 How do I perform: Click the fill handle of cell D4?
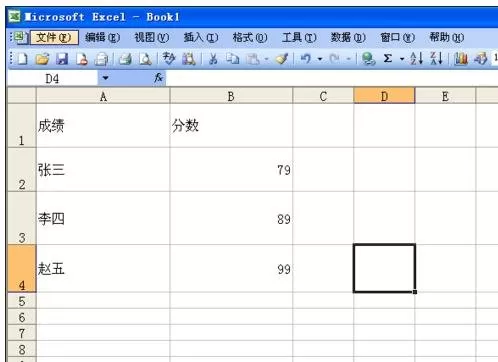pos(415,292)
